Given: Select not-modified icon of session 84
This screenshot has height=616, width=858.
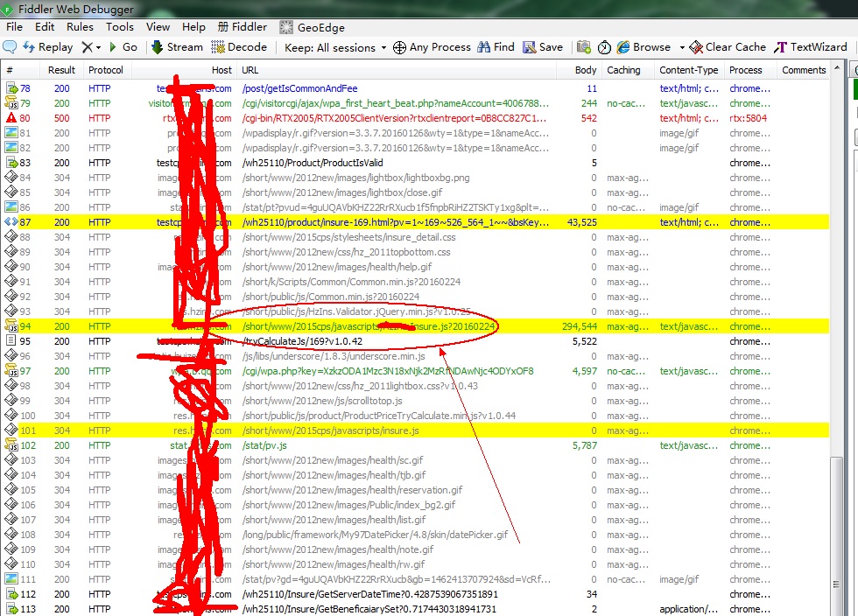Looking at the screenshot, I should click(11, 178).
